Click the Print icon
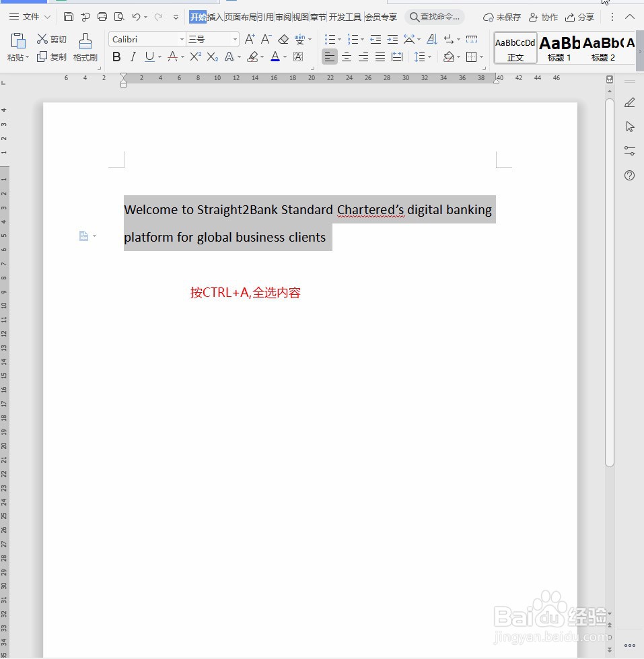 click(102, 17)
